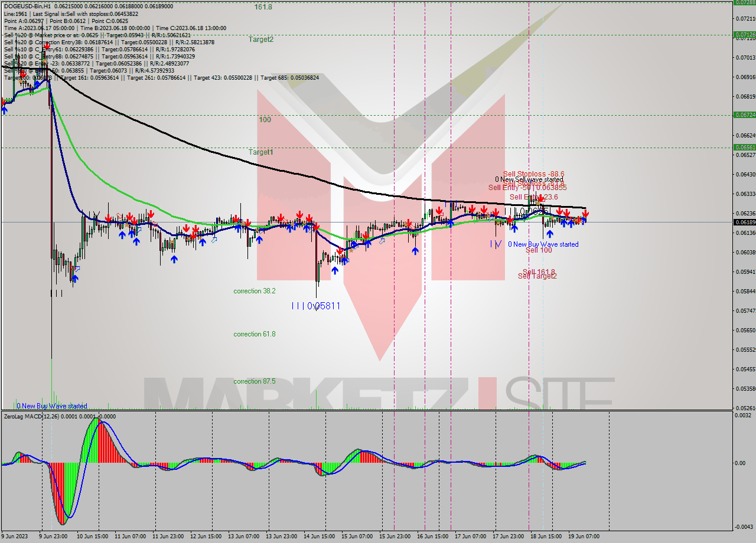Click the green '161.8' Fibonacci label
756x543 pixels.
[x=263, y=7]
